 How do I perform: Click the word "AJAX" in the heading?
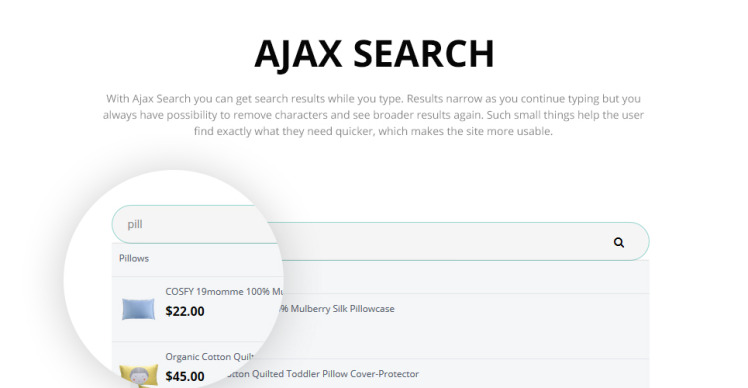point(298,53)
